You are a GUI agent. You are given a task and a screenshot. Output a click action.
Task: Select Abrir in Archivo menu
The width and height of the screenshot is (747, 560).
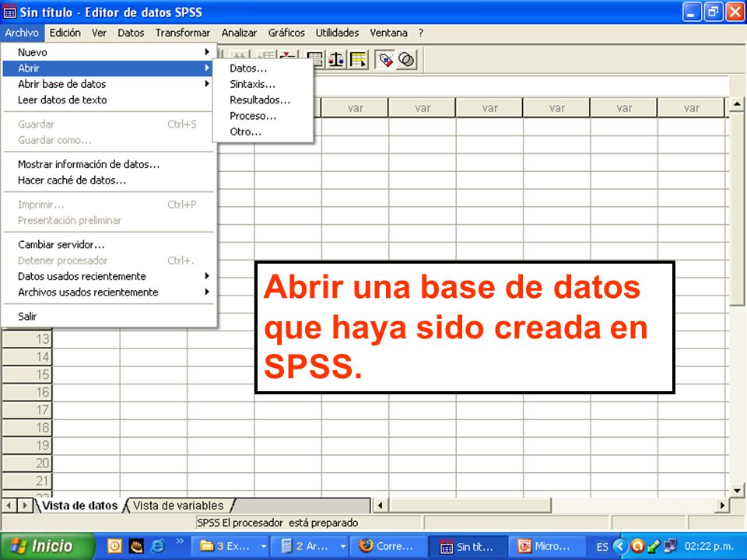pos(109,68)
